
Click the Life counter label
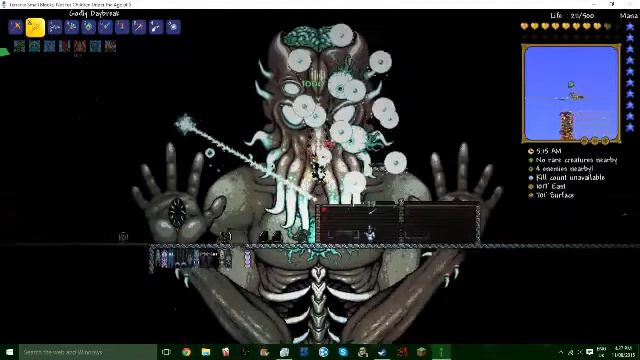pyautogui.click(x=572, y=16)
